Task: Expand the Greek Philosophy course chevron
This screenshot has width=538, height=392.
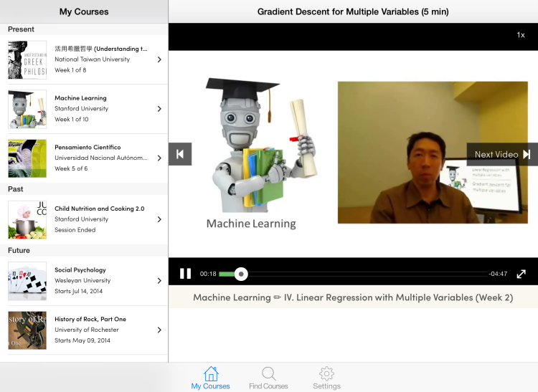Action: [159, 59]
